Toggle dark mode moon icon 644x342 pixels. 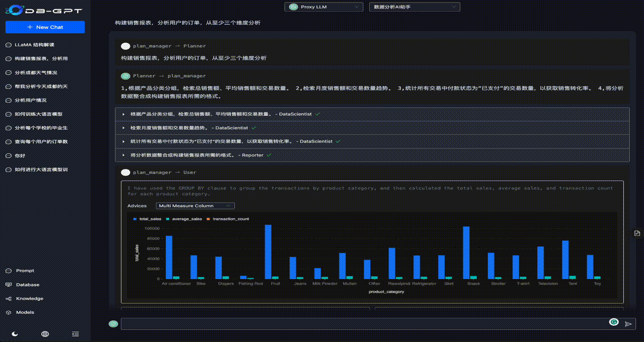(15, 333)
